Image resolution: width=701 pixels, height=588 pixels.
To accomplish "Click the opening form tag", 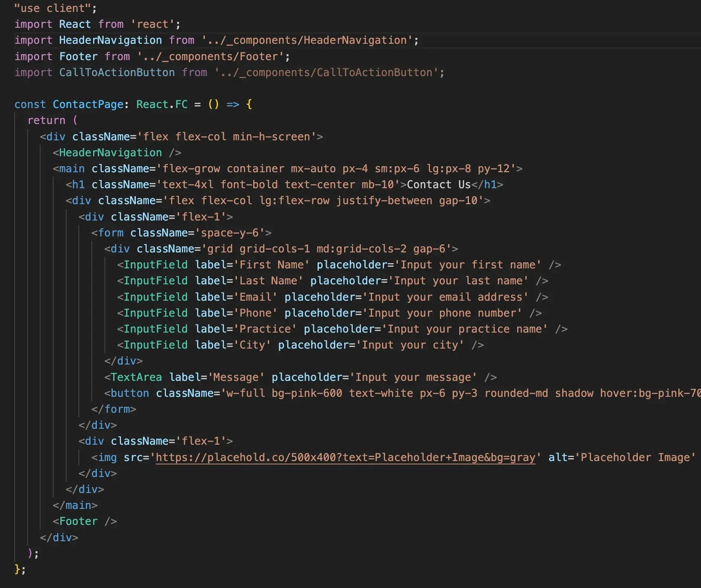I will [111, 233].
